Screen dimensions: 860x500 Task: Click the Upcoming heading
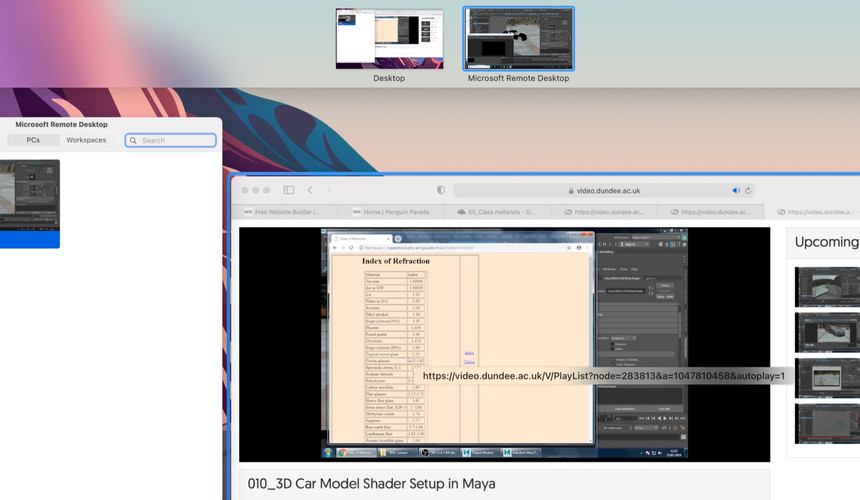(x=827, y=242)
